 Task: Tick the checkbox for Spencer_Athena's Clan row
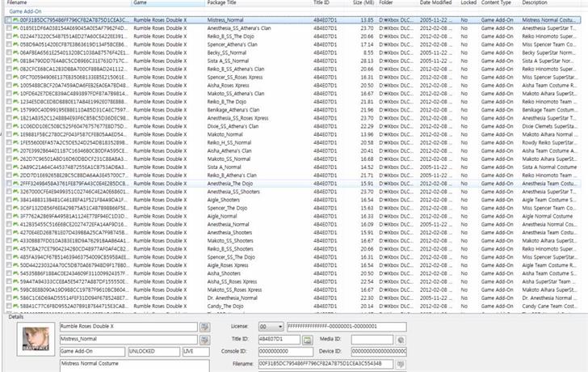[x=9, y=44]
